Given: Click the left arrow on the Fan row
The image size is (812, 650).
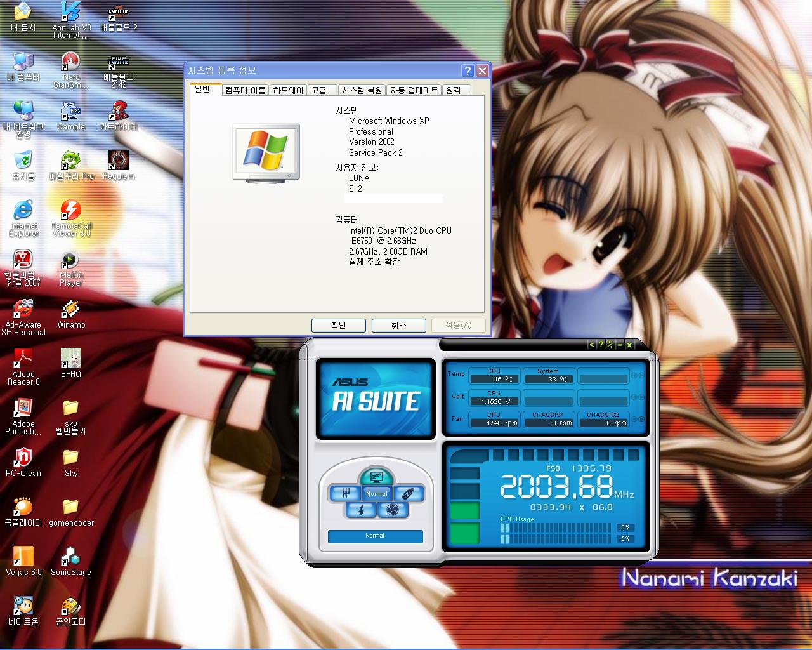Looking at the screenshot, I should [634, 420].
